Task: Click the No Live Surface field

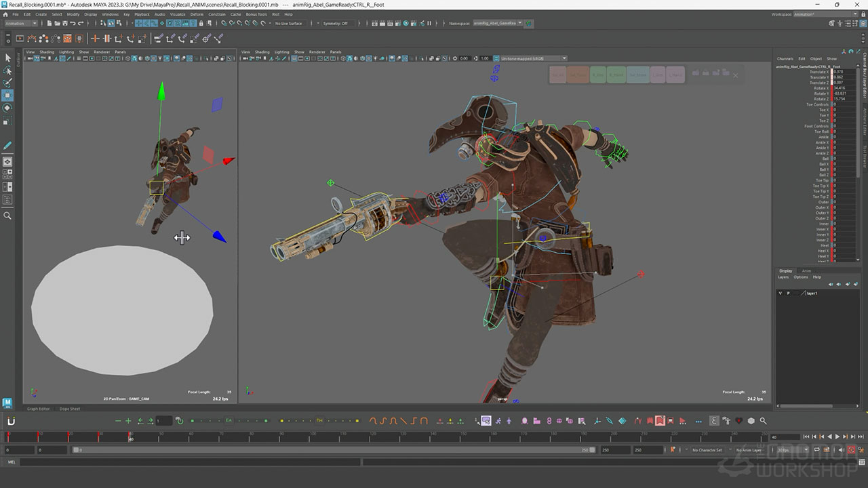Action: 288,23
